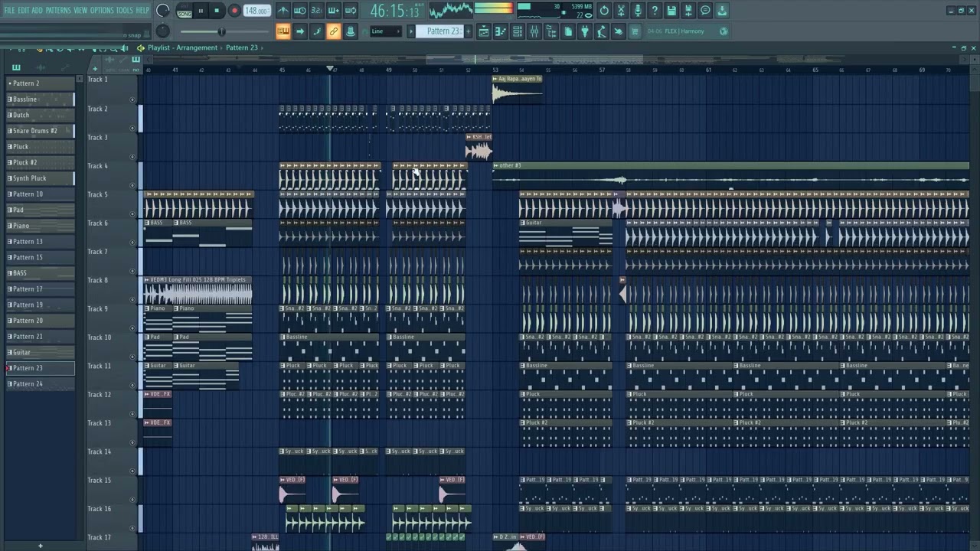Toggle wait for input before recording
Screen dimensions: 980x551
[x=300, y=11]
